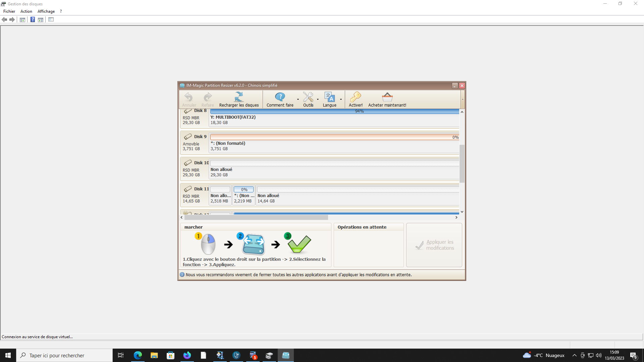The width and height of the screenshot is (644, 362).
Task: Expand Outils dropdown arrow
Action: pos(318,100)
